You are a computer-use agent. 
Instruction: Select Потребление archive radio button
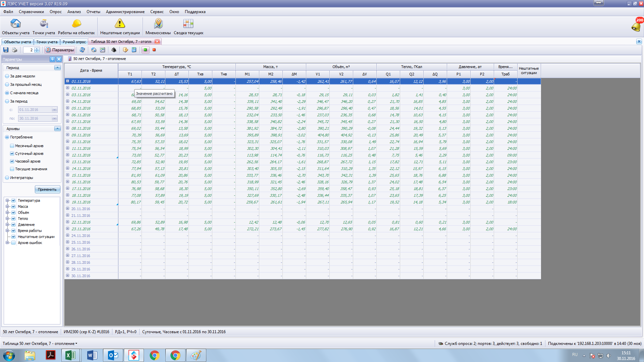pos(7,137)
